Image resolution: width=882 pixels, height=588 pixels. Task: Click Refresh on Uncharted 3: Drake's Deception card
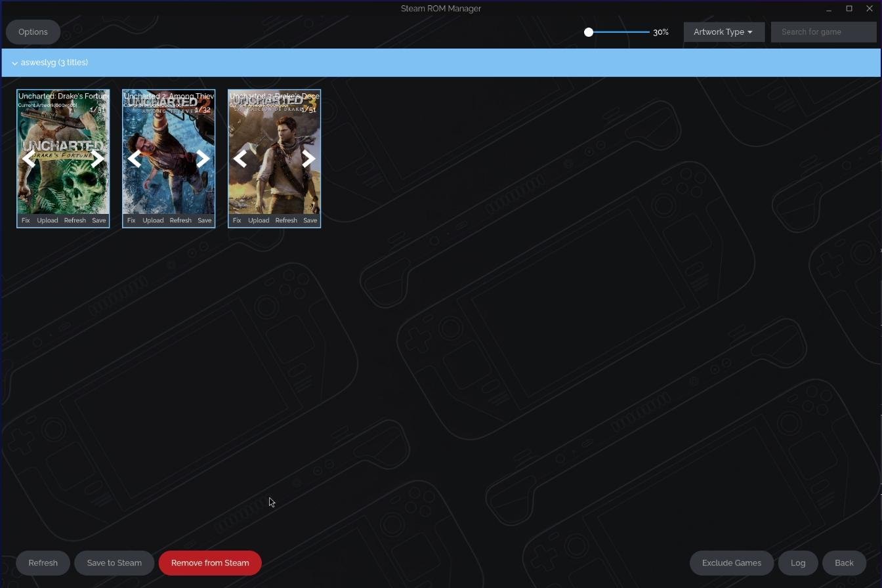pos(286,220)
